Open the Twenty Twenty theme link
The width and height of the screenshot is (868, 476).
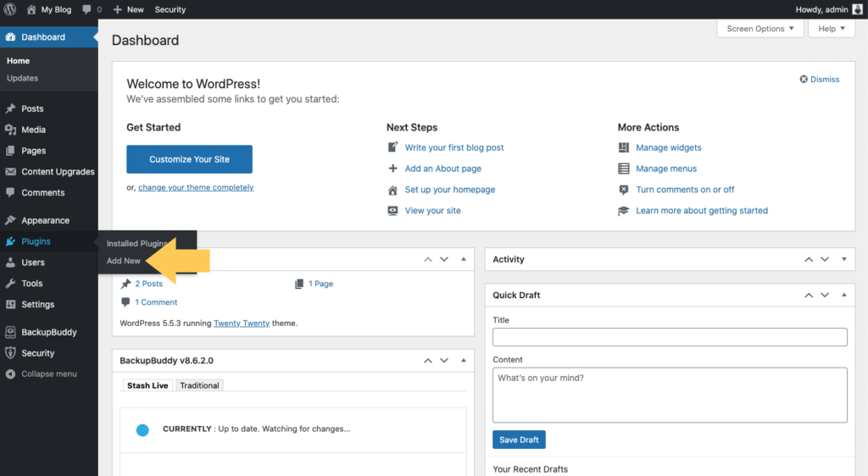pyautogui.click(x=242, y=324)
